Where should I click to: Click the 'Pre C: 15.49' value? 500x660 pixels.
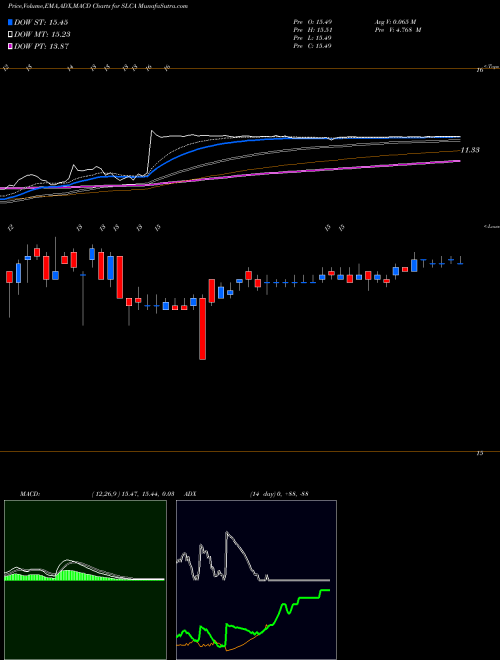tap(312, 46)
